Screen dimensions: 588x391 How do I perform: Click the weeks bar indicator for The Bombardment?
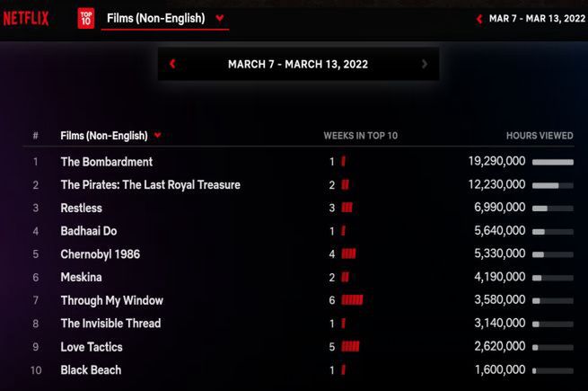point(343,162)
